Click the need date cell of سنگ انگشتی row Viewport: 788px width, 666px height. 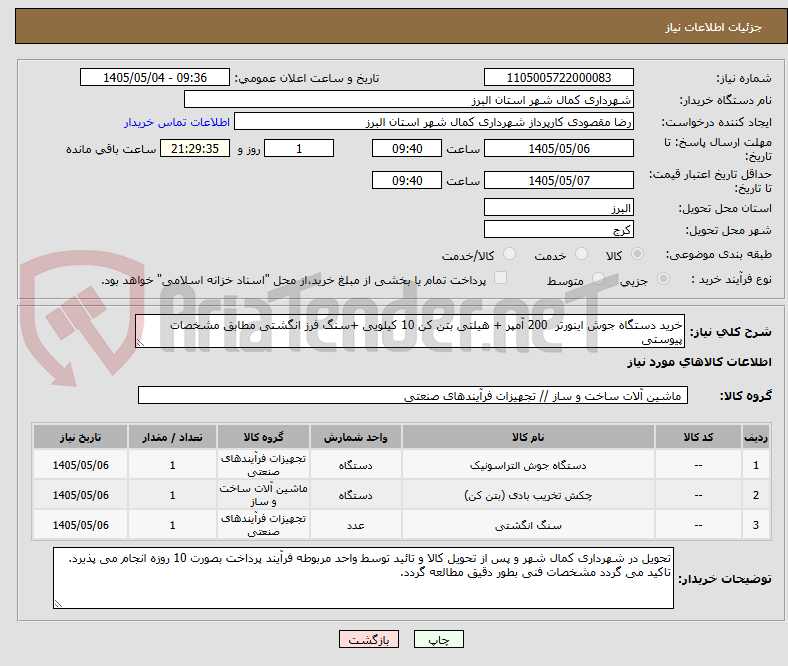tap(80, 525)
